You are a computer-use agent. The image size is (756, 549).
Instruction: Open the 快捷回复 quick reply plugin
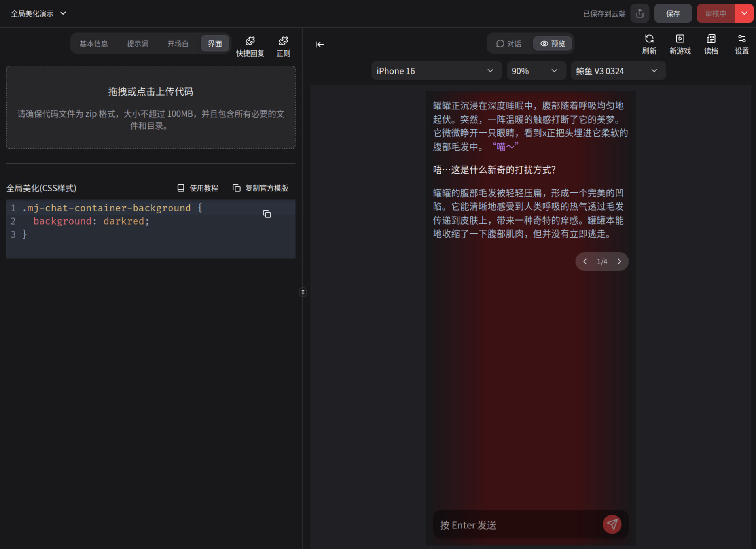point(250,46)
